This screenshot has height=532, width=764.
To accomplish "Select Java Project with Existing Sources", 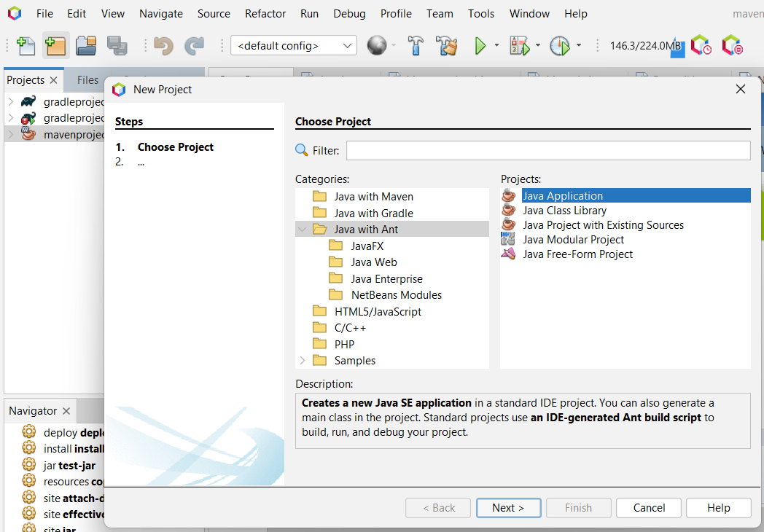I will coord(603,225).
